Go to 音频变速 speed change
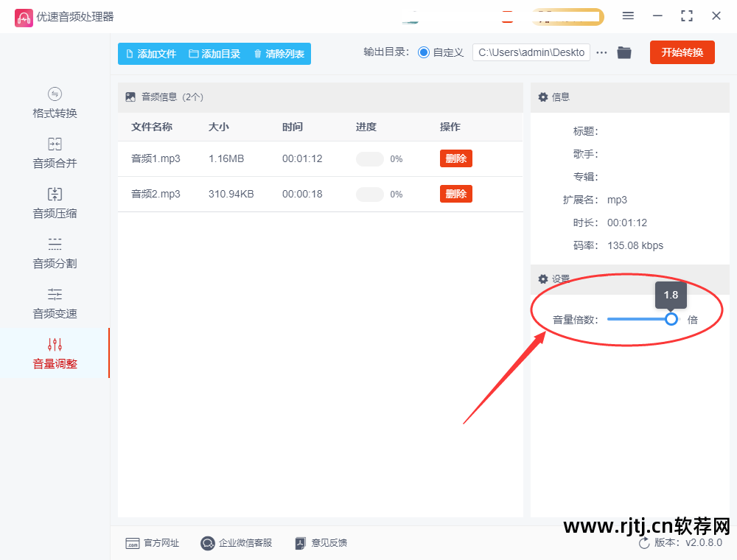This screenshot has width=737, height=560. click(55, 304)
